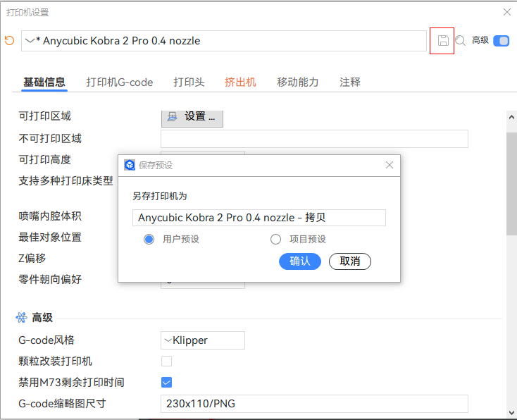Close the 打印机设置 window
The width and height of the screenshot is (517, 420).
point(507,12)
